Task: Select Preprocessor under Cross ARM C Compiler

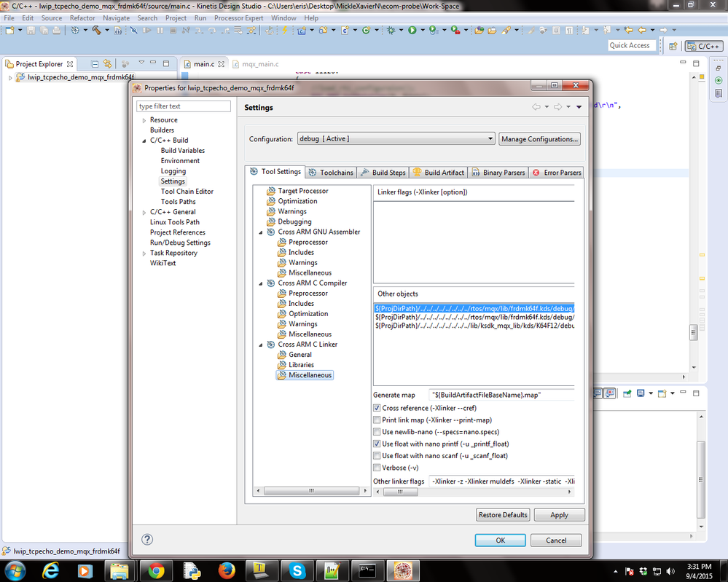Action: (308, 294)
